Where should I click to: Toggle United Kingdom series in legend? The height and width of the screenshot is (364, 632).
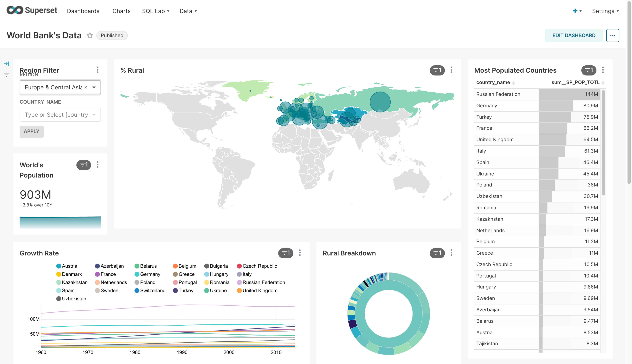(x=257, y=291)
